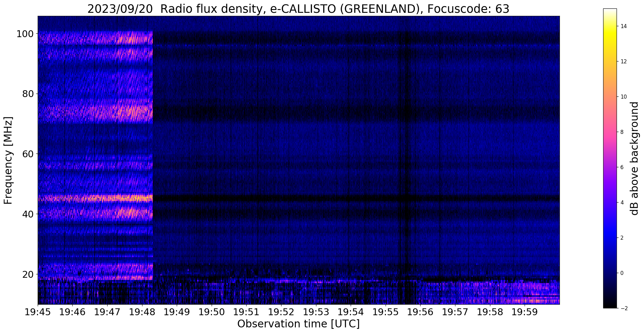Viewport: 644px width, 333px height.
Task: Click the 'Frequency [MHz]' axis label
Action: pyautogui.click(x=8, y=160)
